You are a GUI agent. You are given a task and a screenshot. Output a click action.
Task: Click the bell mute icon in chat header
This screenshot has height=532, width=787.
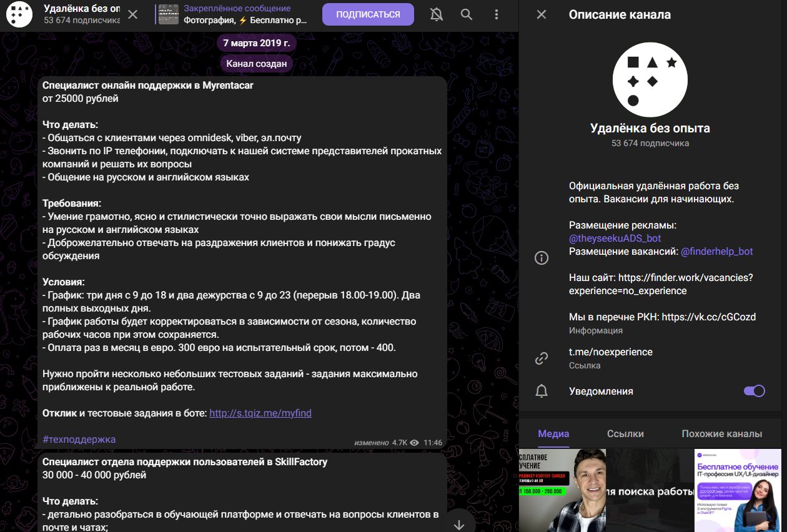437,14
